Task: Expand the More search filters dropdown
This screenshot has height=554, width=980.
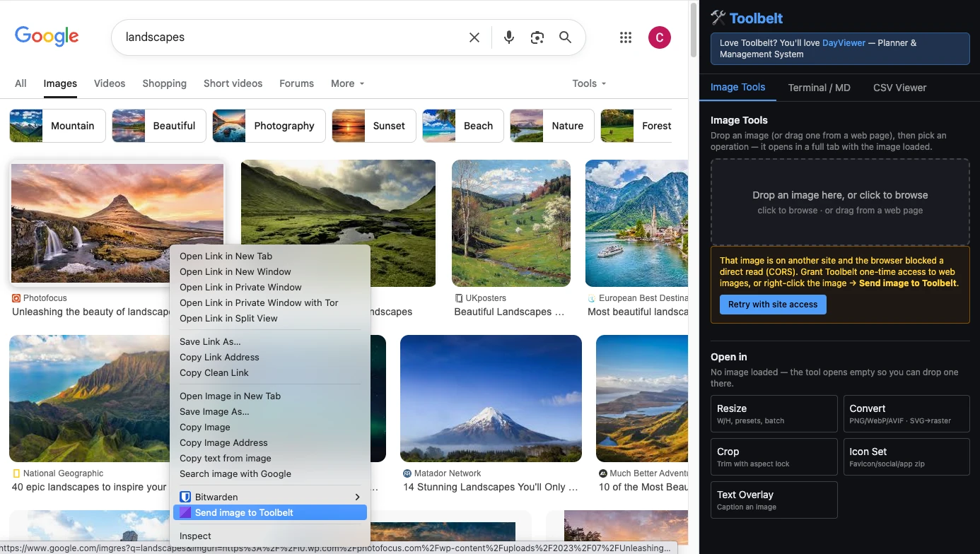Action: [348, 83]
